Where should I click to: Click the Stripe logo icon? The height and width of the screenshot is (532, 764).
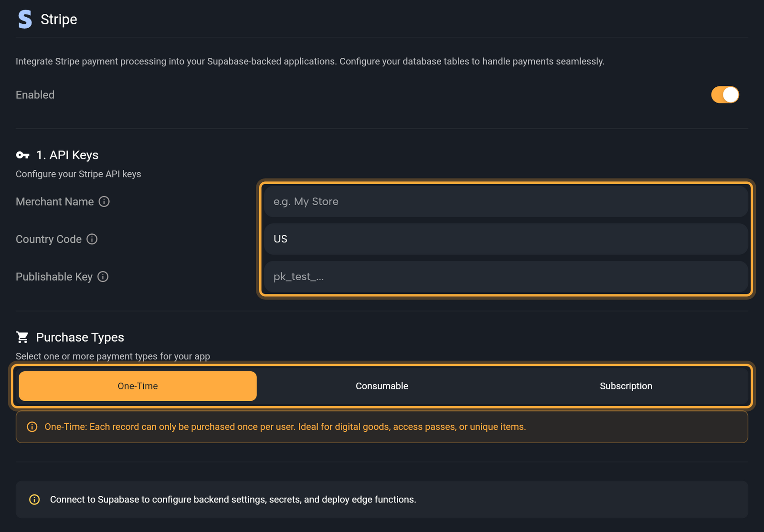click(x=25, y=20)
